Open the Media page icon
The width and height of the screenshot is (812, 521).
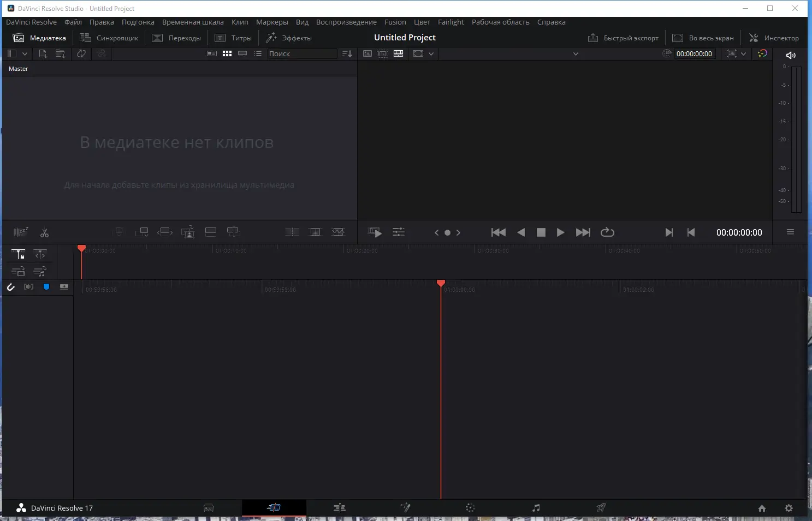[209, 508]
